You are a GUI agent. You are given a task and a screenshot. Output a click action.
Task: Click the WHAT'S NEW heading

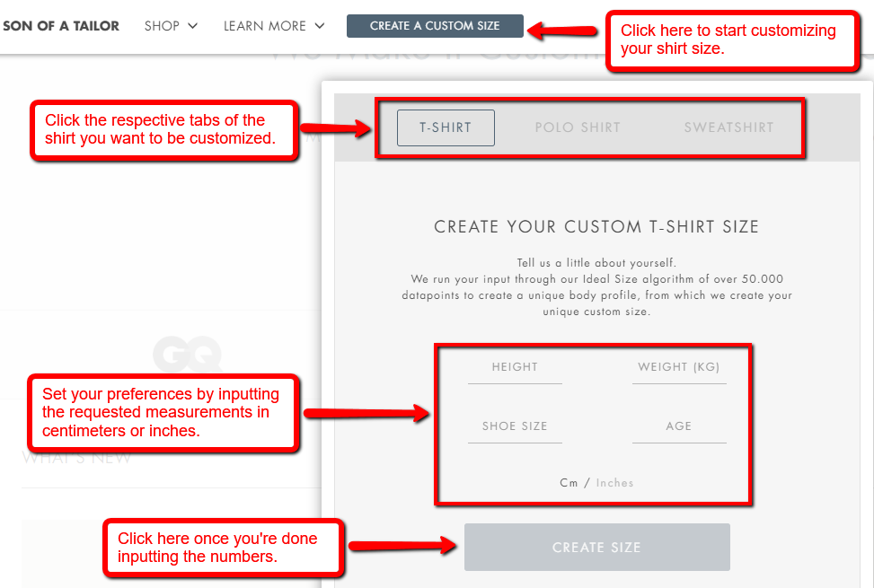click(x=76, y=458)
